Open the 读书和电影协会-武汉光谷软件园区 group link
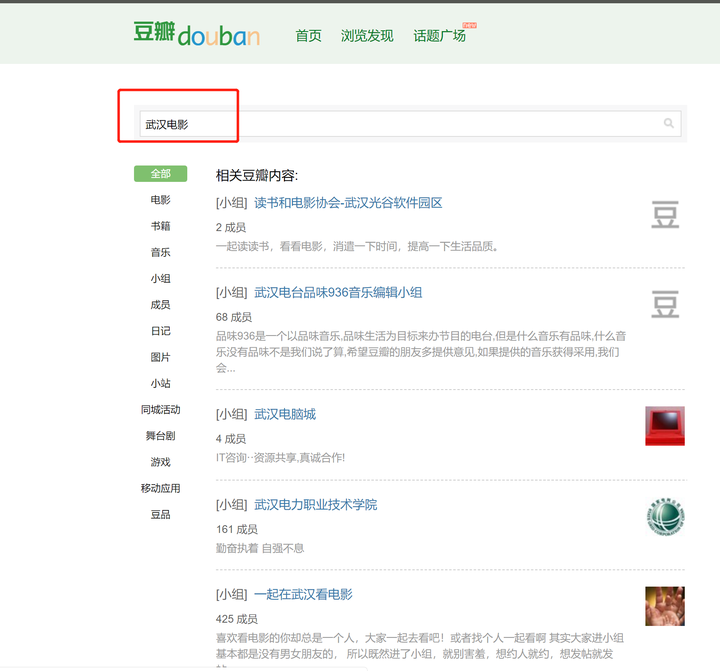 tap(348, 203)
